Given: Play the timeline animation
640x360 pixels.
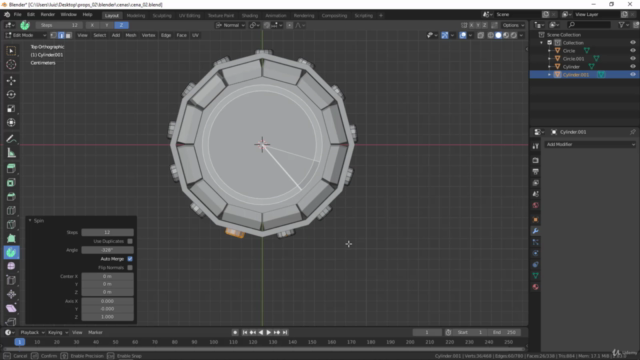Looking at the screenshot, I should (269, 333).
